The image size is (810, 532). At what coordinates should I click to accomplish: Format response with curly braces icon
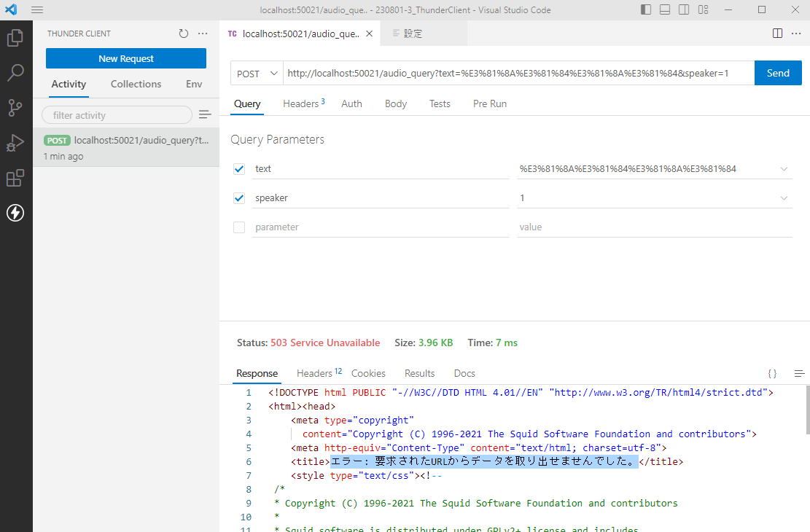[772, 373]
